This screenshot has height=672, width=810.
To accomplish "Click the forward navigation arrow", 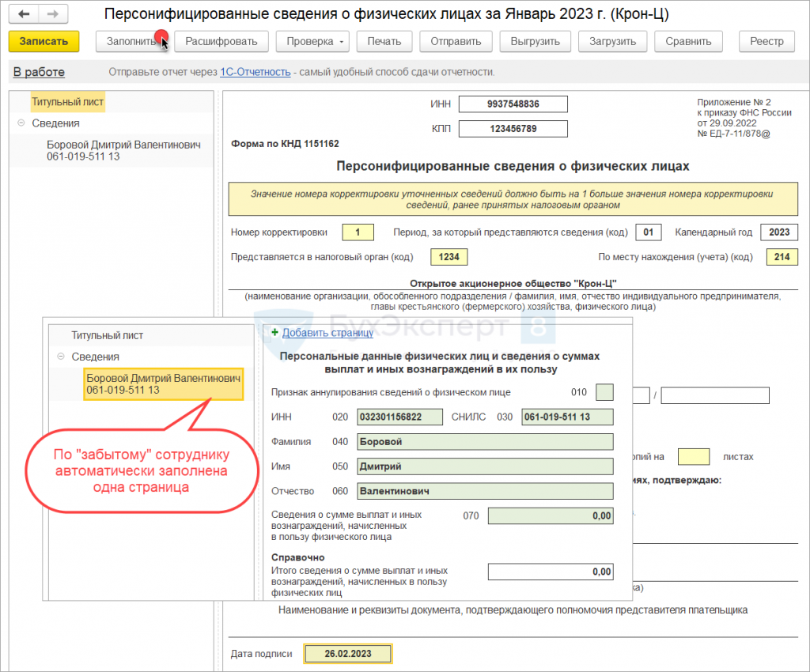I will click(52, 15).
